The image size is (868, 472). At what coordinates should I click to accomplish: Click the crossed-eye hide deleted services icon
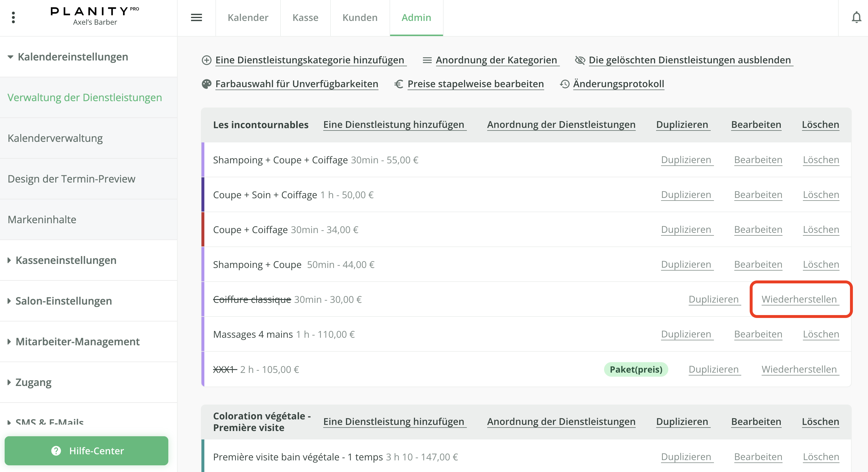pos(580,60)
